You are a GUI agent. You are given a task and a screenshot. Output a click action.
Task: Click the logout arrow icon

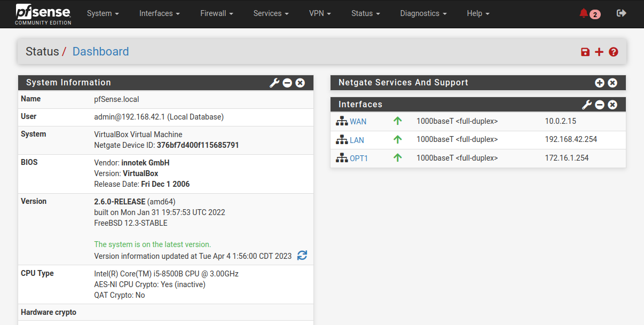(621, 13)
